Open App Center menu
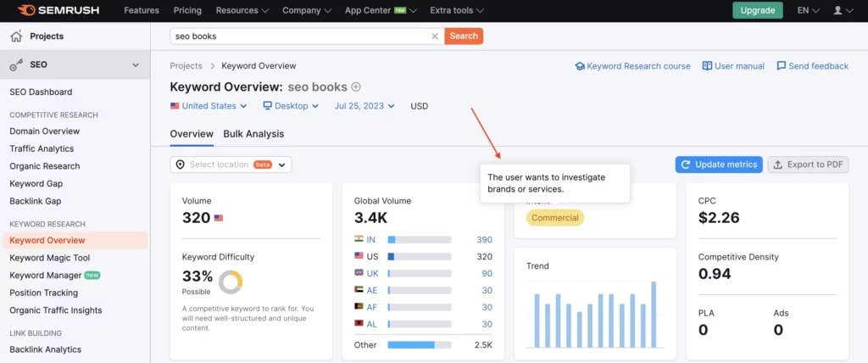The image size is (868, 363). [x=381, y=10]
